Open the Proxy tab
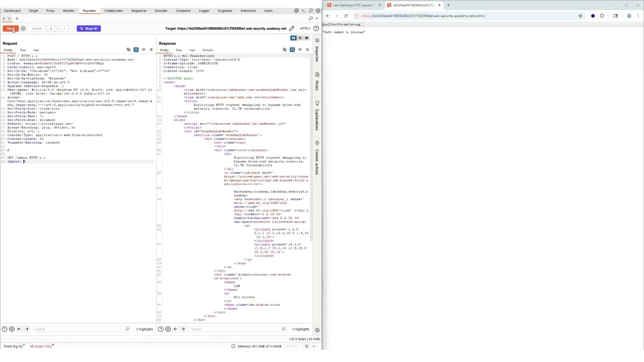Image resolution: width=644 pixels, height=362 pixels. click(50, 11)
